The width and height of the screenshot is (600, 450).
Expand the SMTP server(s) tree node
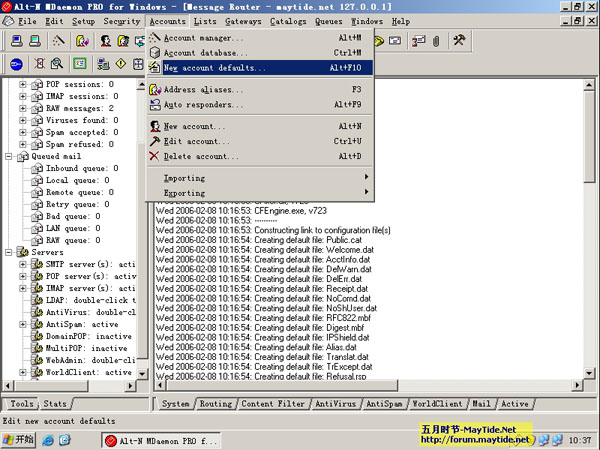click(24, 264)
